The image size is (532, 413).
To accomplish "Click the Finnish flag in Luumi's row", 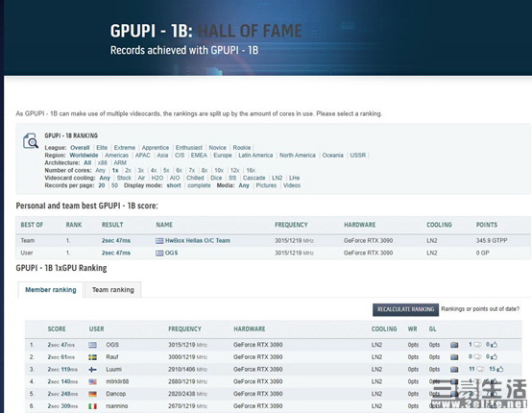I will [92, 369].
